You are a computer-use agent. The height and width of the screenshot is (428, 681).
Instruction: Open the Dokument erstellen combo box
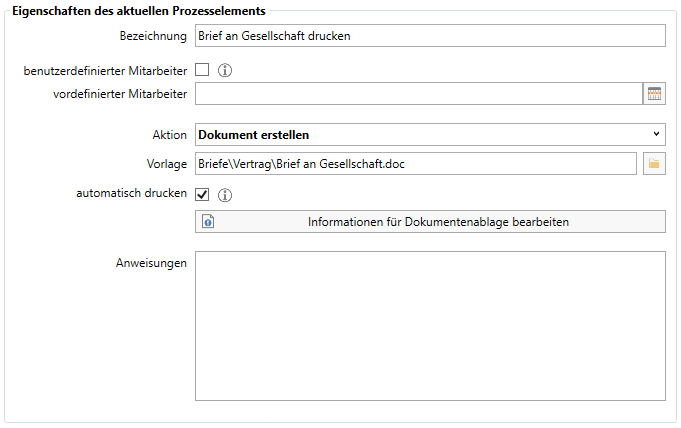pyautogui.click(x=430, y=134)
